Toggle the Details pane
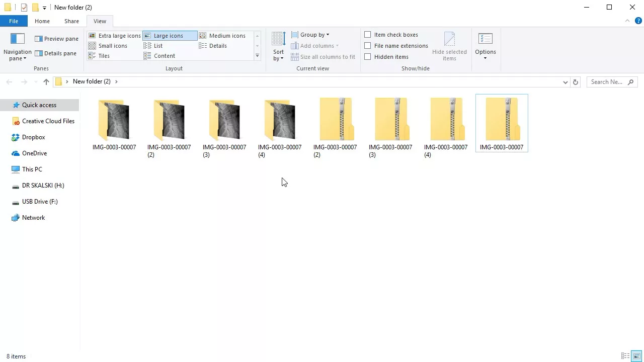 56,53
